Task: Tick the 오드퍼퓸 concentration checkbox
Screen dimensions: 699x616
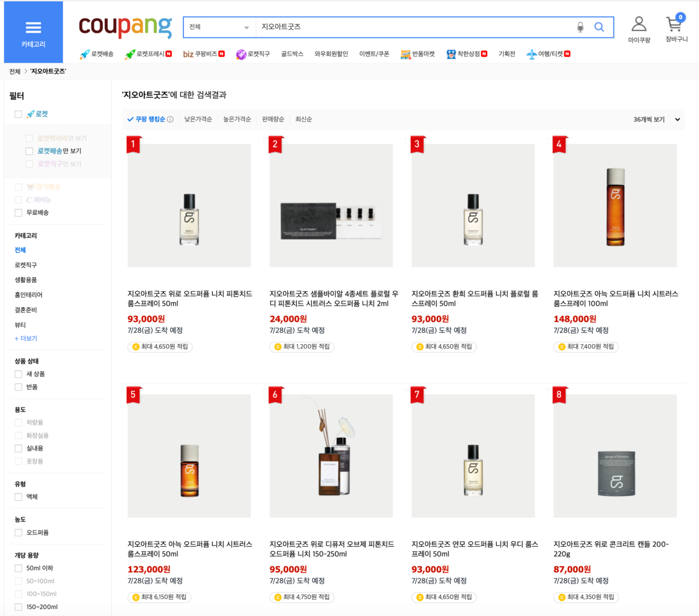Action: (x=19, y=533)
